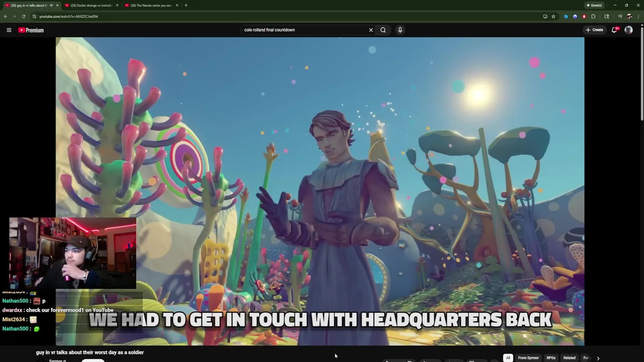Click dwardxx chat message about forevermood1
This screenshot has width=644, height=362.
click(58, 310)
